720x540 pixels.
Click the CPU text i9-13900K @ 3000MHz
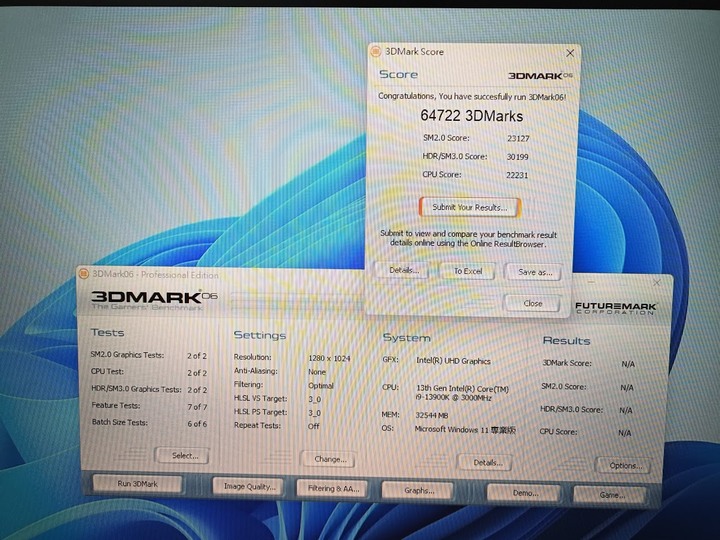click(x=453, y=398)
